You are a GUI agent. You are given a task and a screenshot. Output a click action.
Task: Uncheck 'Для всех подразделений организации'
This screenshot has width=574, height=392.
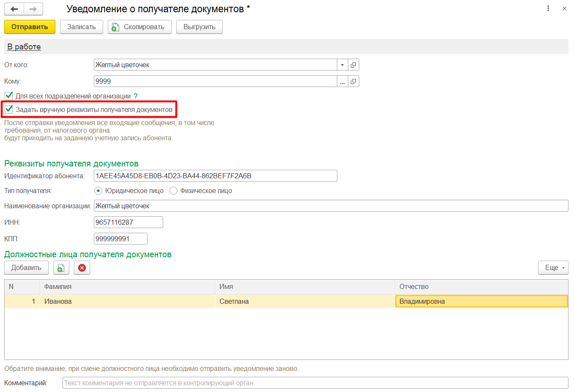point(9,96)
